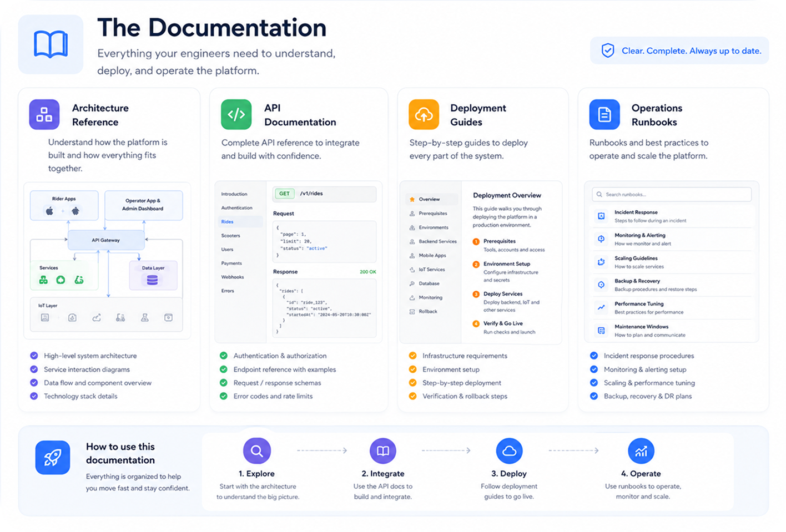Click the 200 OK response status
This screenshot has height=532, width=786.
[x=368, y=272]
